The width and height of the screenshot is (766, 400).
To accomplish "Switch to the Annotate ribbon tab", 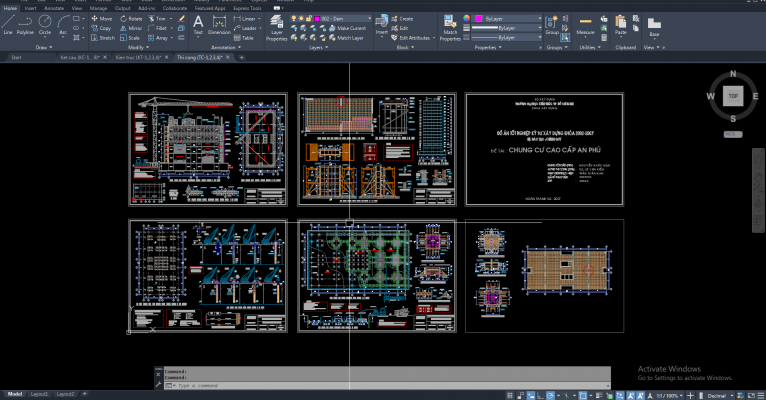I will (54, 7).
